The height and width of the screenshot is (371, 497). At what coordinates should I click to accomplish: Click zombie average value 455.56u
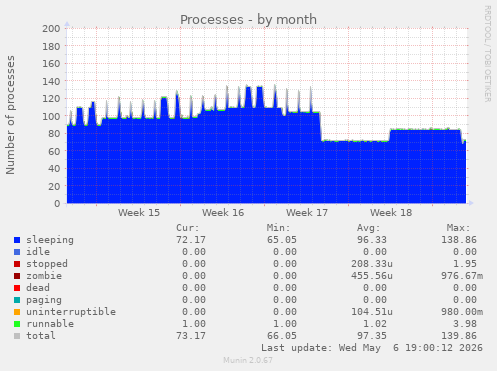(372, 276)
